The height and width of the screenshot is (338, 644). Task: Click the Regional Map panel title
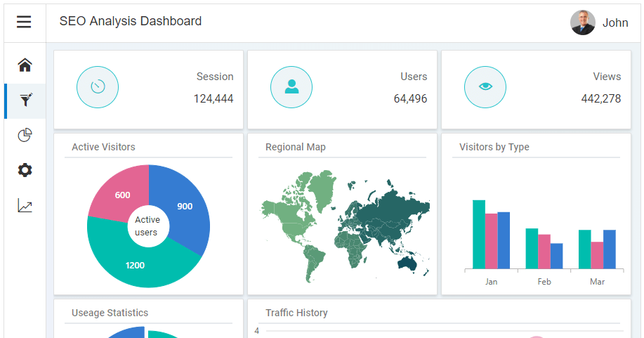tap(296, 147)
